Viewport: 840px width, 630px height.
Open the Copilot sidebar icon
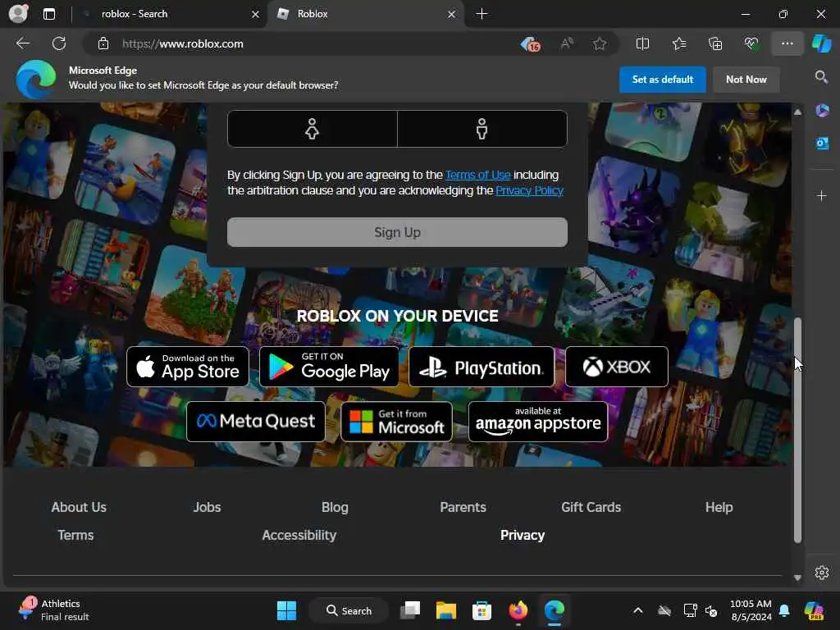coord(821,43)
